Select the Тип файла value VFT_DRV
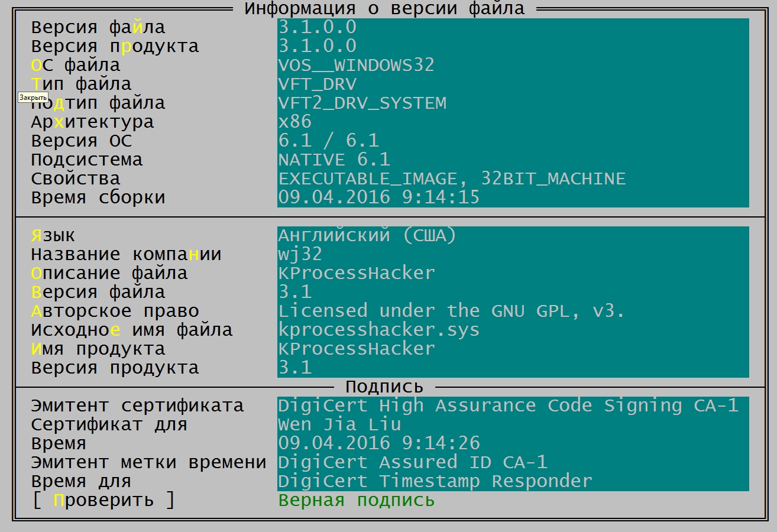 (x=513, y=84)
